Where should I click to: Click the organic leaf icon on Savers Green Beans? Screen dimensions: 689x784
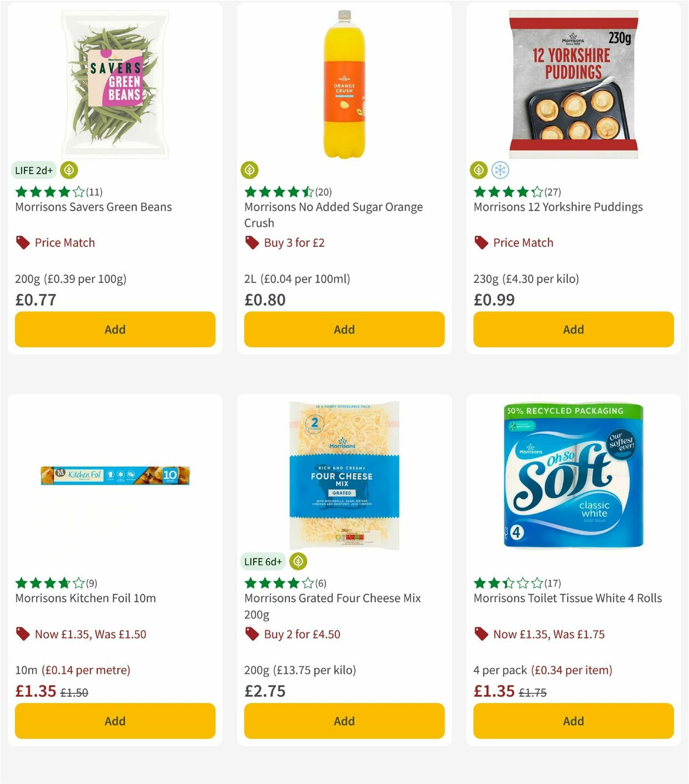coord(68,170)
